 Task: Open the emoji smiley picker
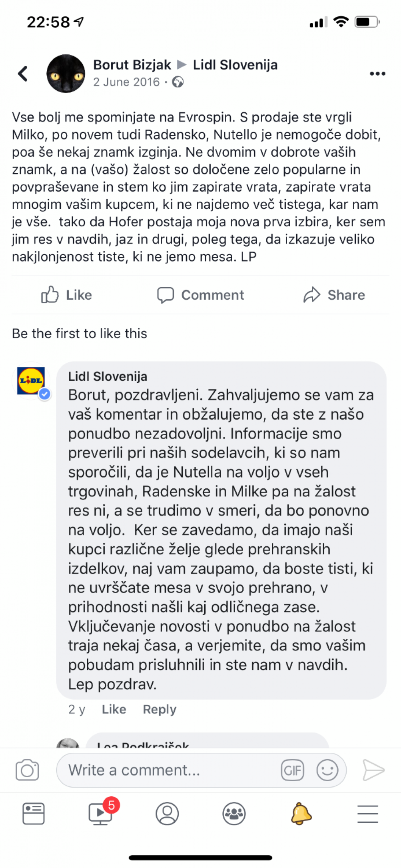click(327, 770)
